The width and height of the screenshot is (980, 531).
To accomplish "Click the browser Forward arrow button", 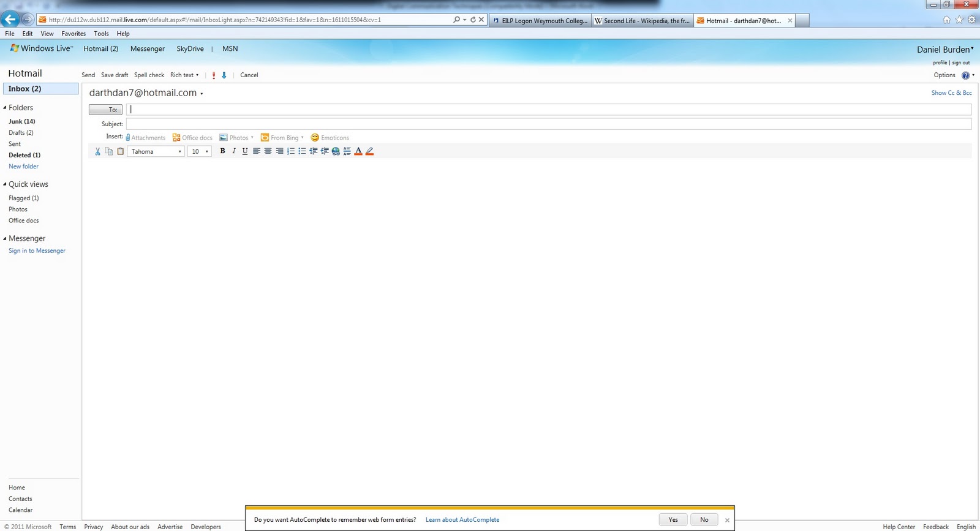I will click(x=28, y=20).
